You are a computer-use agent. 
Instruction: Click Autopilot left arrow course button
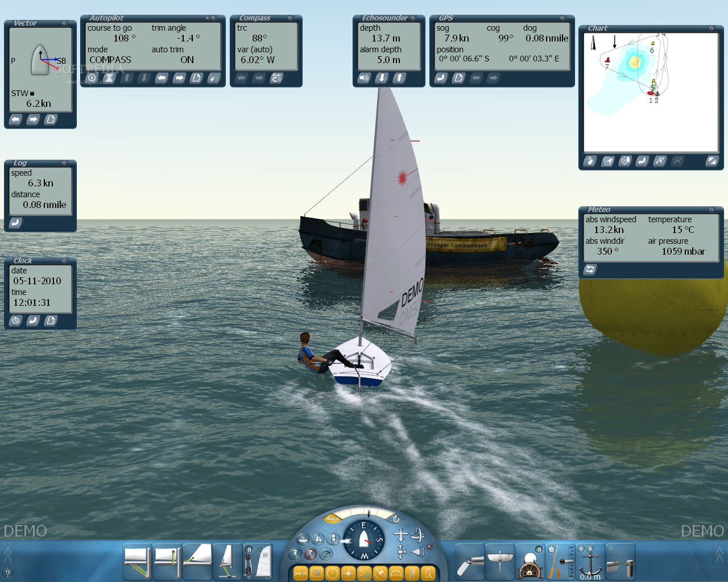click(x=162, y=78)
